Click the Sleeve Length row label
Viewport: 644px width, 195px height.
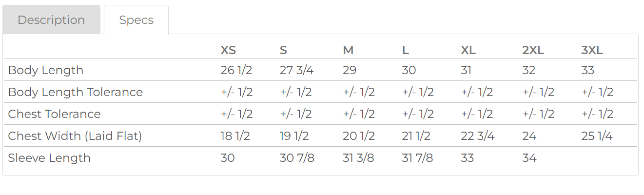[x=49, y=158]
